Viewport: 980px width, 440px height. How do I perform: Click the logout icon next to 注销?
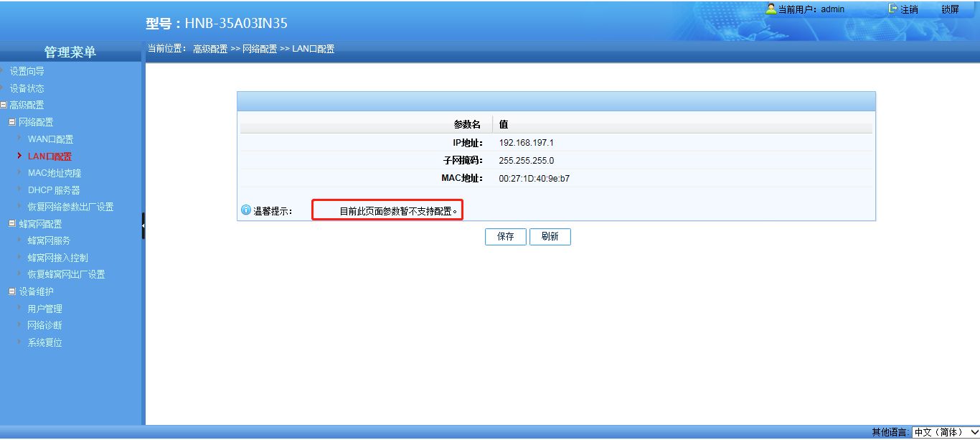click(x=893, y=9)
